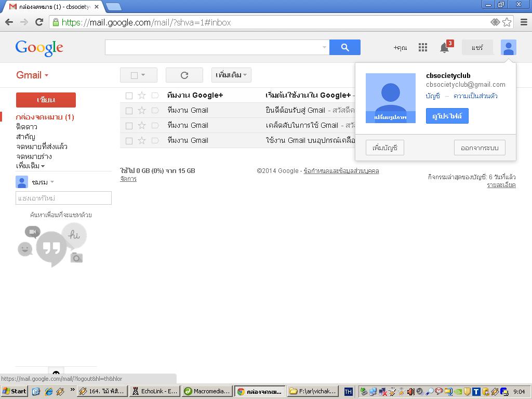The height and width of the screenshot is (399, 532).
Task: Tick checkbox for ยินดีต้อนรับสู่ Gmail email
Action: 129,111
